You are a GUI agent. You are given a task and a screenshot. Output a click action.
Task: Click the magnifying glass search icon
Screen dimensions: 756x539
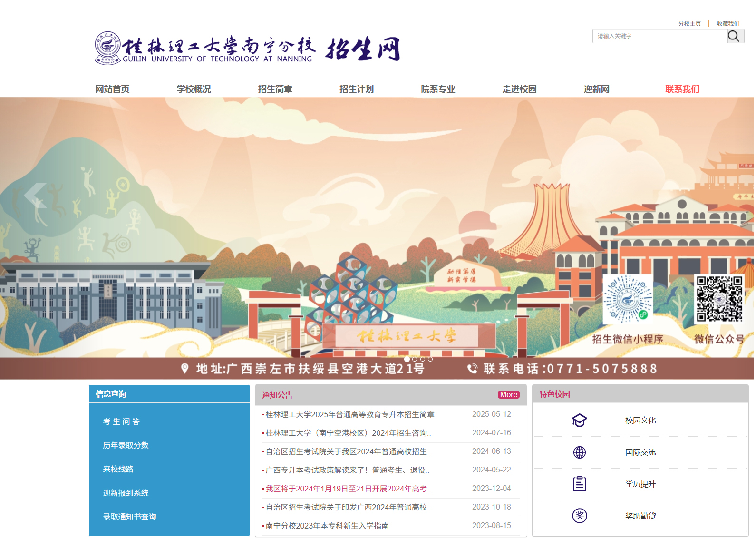(734, 36)
